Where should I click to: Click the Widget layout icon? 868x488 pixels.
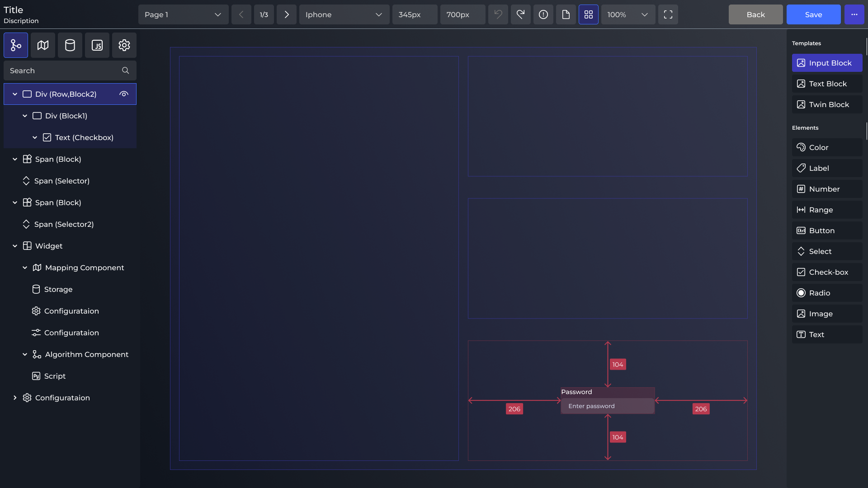click(x=27, y=246)
